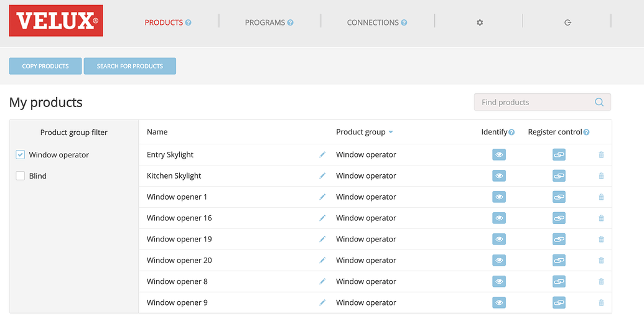Click the logout icon in top bar
Viewport: 644px width, 336px height.
pyautogui.click(x=567, y=22)
